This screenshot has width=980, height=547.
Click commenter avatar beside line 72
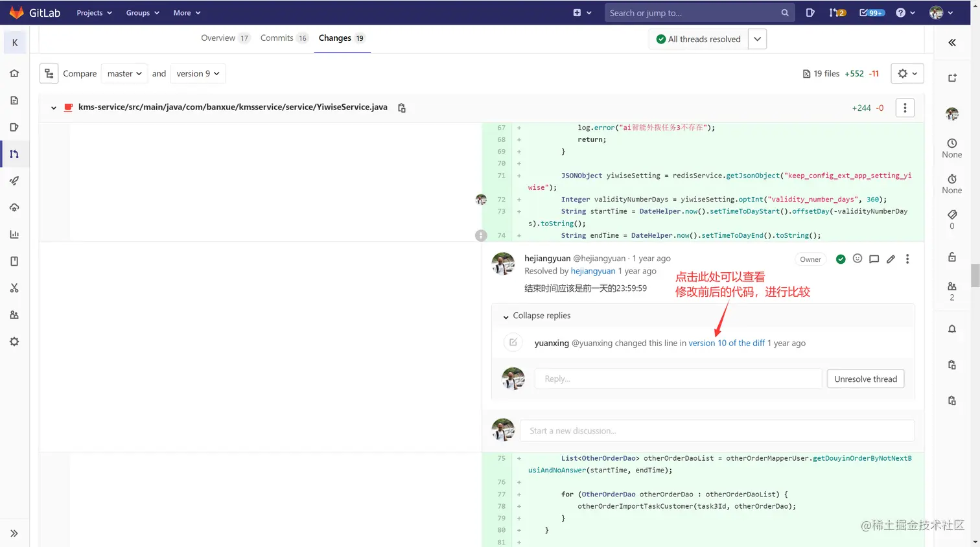pos(481,200)
